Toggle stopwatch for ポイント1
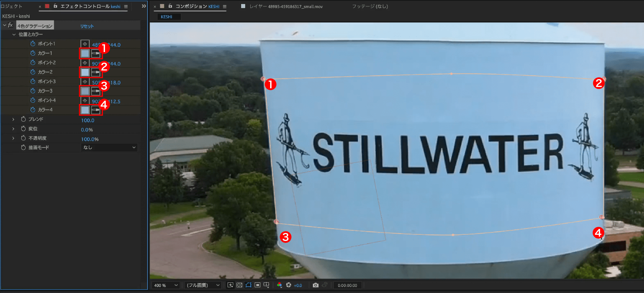The width and height of the screenshot is (644, 293). [x=33, y=44]
